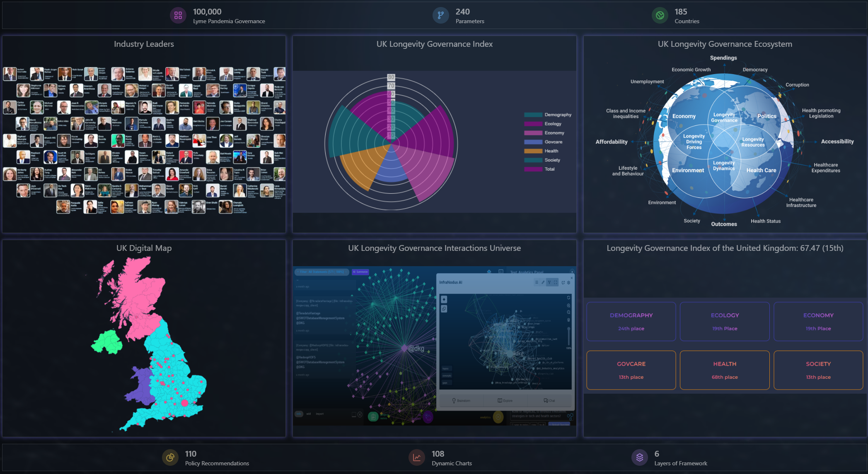
Task: Click the Layers of Framework icon
Action: point(640,457)
